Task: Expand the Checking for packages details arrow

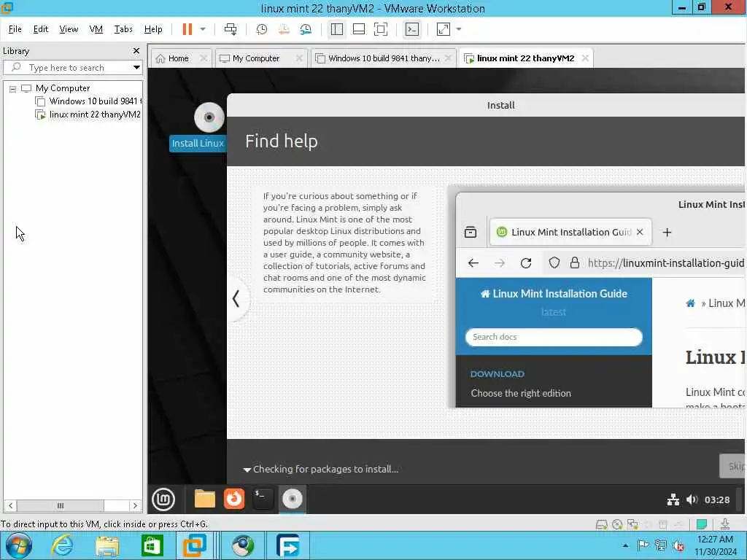Action: [x=247, y=470]
